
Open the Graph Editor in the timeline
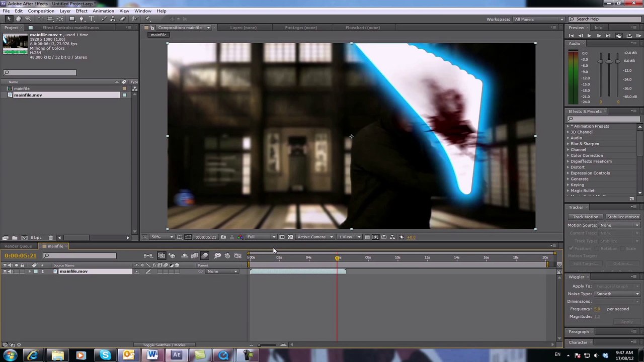(238, 256)
